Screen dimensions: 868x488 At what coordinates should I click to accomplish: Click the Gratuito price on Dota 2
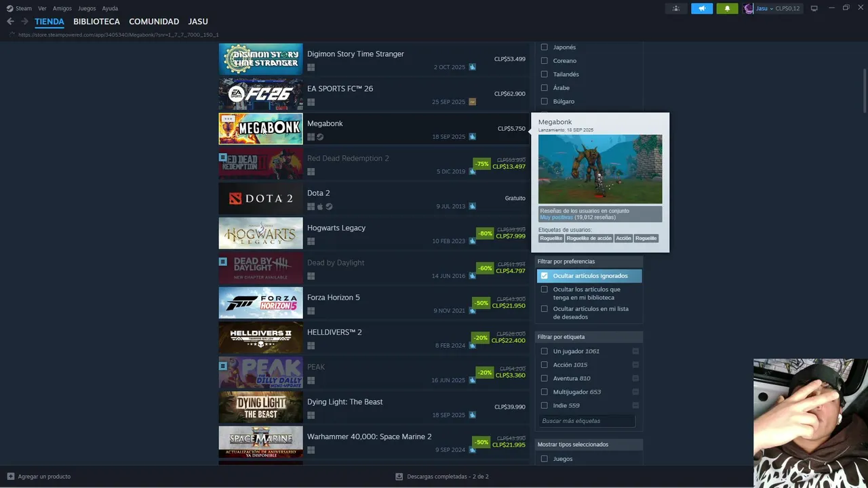click(x=515, y=199)
